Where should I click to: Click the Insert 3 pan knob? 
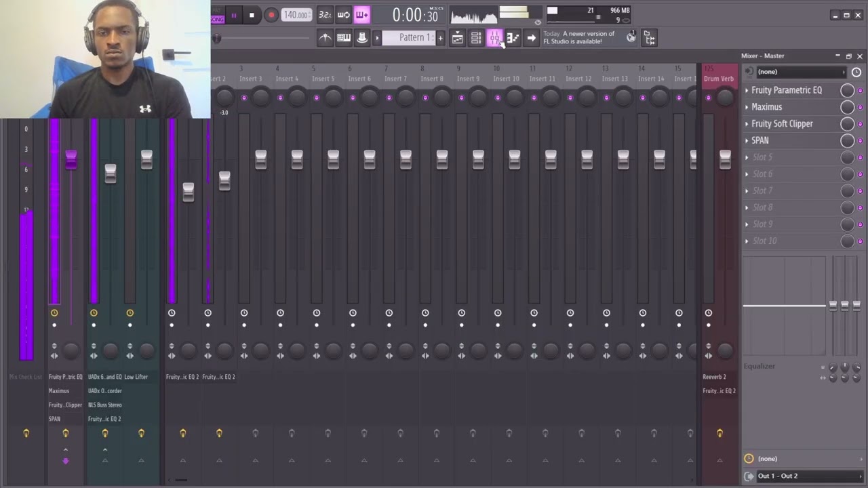point(260,98)
